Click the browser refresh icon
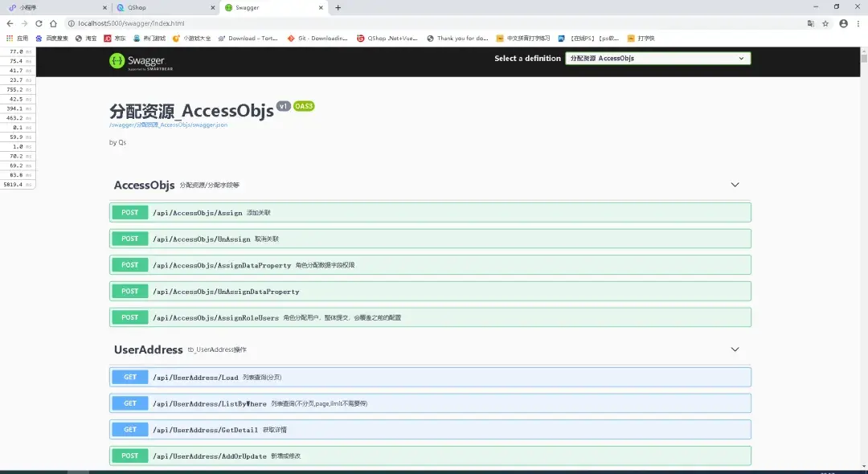This screenshot has width=868, height=474. pyautogui.click(x=38, y=23)
